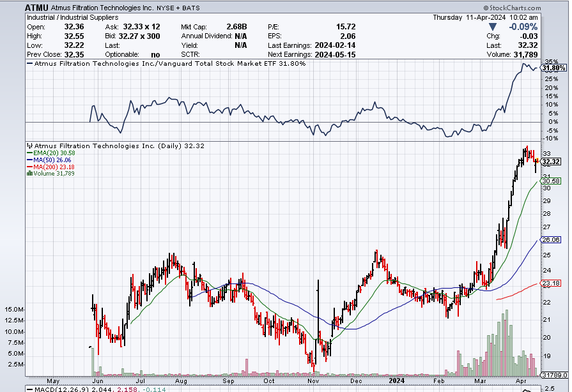572x392 pixels.
Task: Click the Optionable value no
Action: click(x=155, y=55)
